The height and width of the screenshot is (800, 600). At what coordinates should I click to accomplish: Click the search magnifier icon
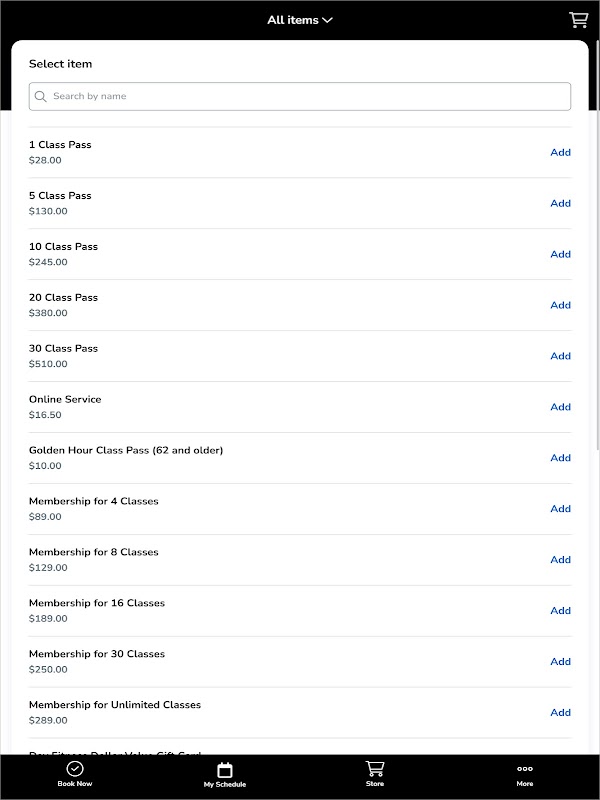[41, 97]
